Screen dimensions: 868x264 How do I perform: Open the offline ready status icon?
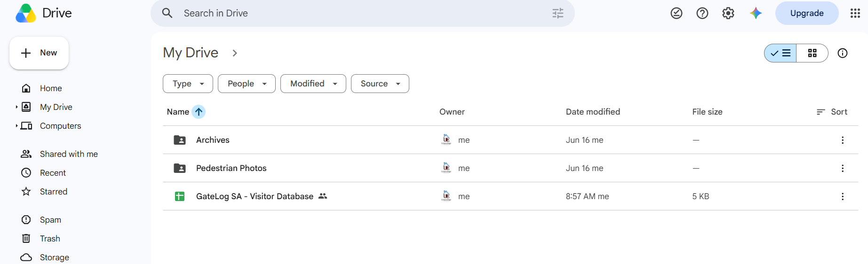point(677,13)
